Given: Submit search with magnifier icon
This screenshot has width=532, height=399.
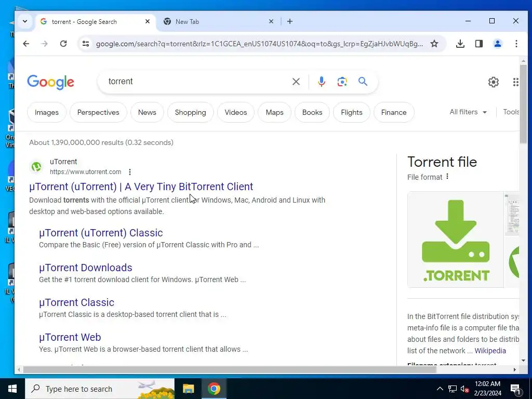Looking at the screenshot, I should point(363,82).
